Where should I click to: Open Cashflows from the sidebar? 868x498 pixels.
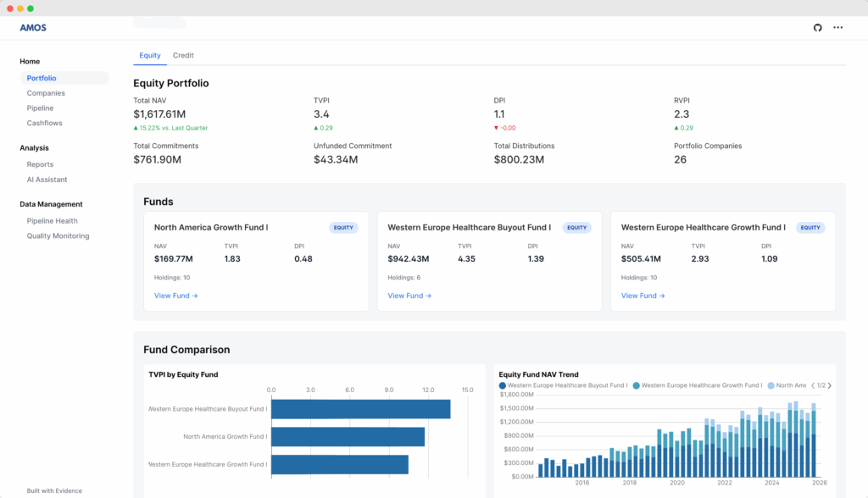(44, 123)
